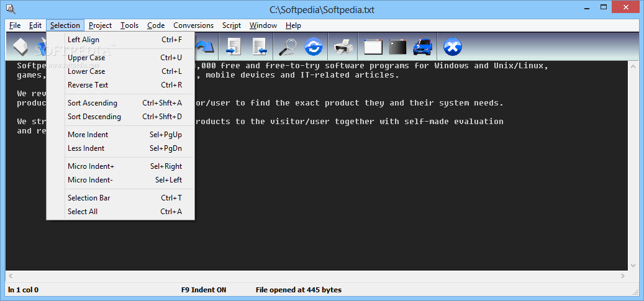Choose Left Align from Selection menu
This screenshot has width=644, height=301.
(120, 40)
